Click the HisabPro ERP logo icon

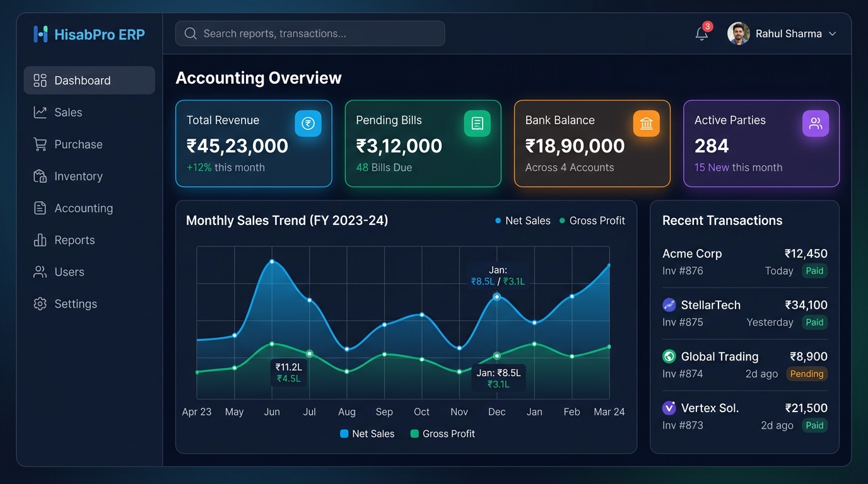pyautogui.click(x=40, y=34)
